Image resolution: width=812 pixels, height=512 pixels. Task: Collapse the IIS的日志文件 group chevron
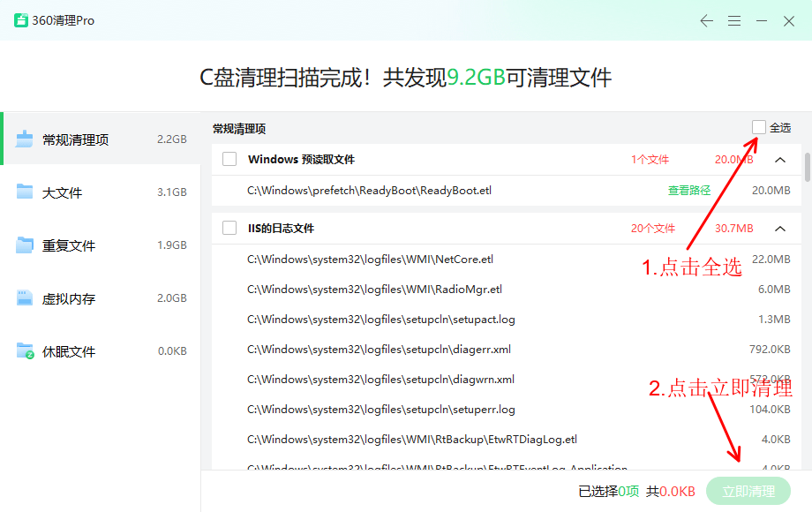780,229
